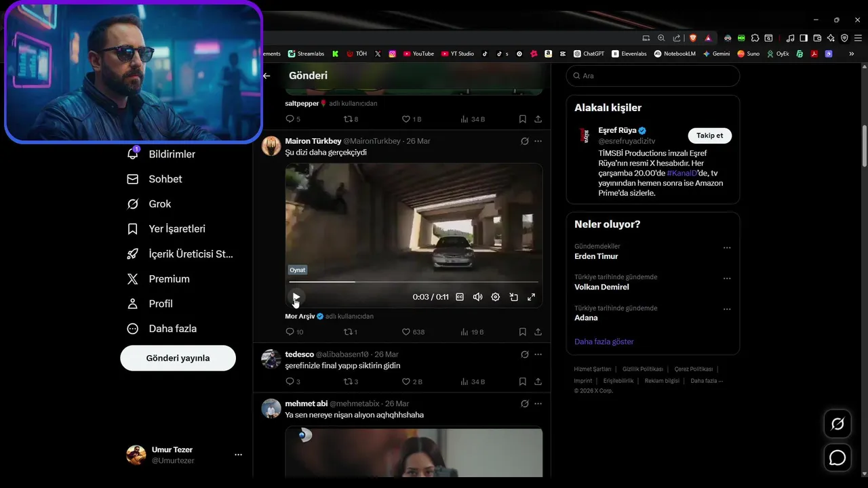Go back using the arrow beside Gönderi
The image size is (868, 488).
pyautogui.click(x=267, y=76)
